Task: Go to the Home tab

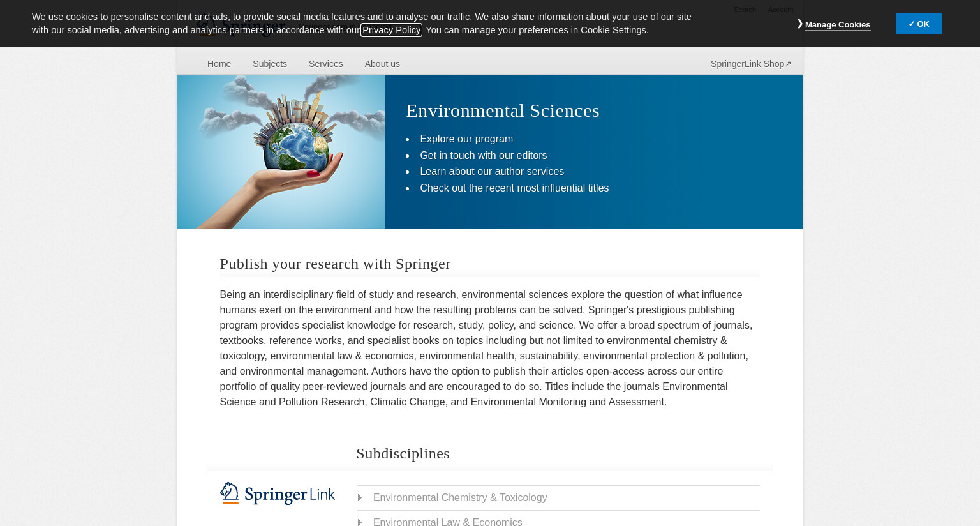Action: 219,64
